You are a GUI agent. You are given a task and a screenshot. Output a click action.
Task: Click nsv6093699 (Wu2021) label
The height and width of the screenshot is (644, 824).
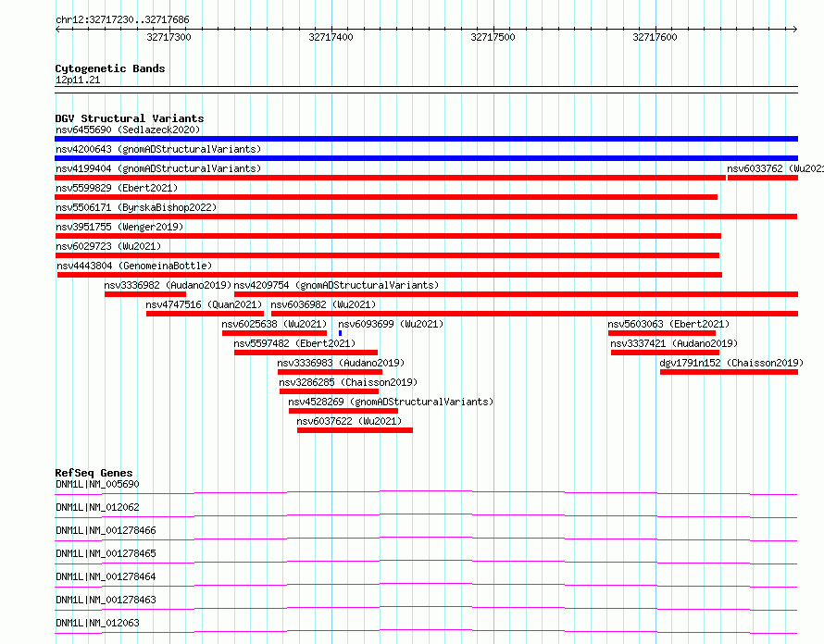click(x=391, y=324)
